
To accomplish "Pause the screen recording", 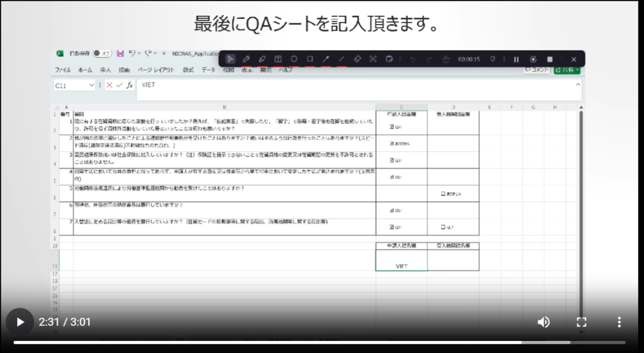I will click(x=516, y=59).
